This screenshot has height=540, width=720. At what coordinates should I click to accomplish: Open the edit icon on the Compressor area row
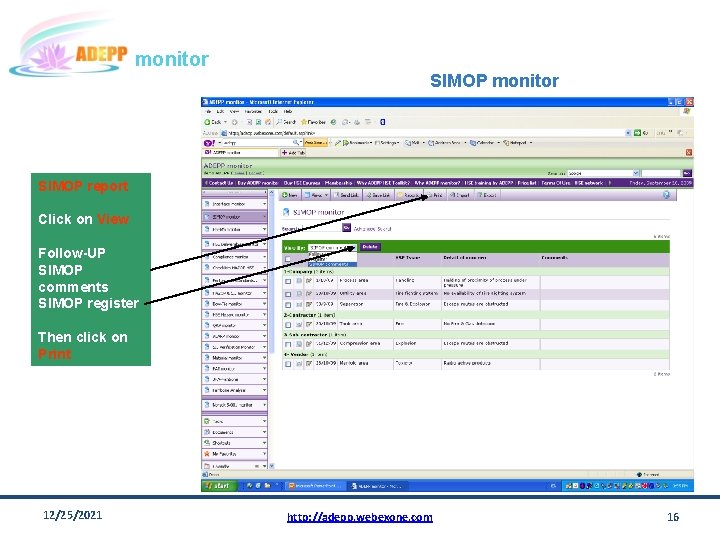309,343
